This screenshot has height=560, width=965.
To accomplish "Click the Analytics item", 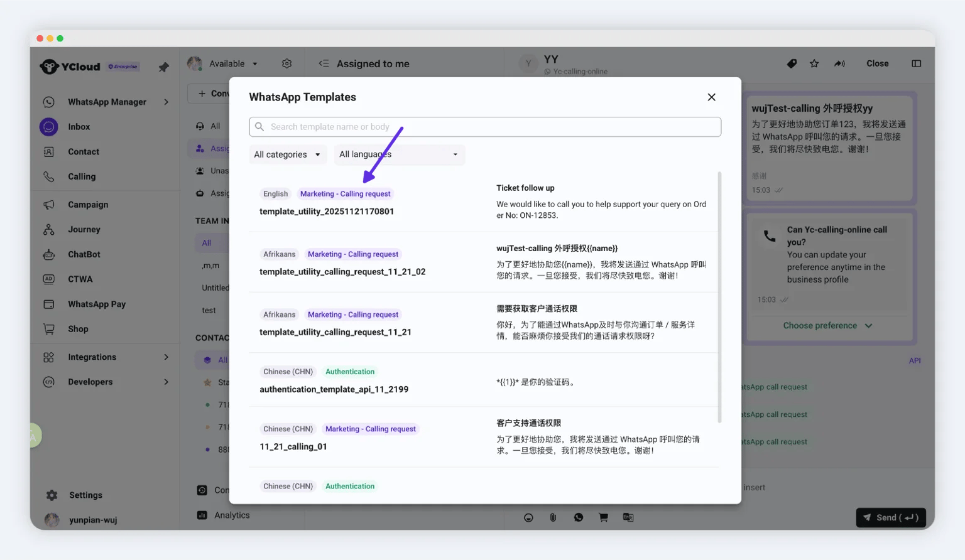I will pyautogui.click(x=232, y=515).
